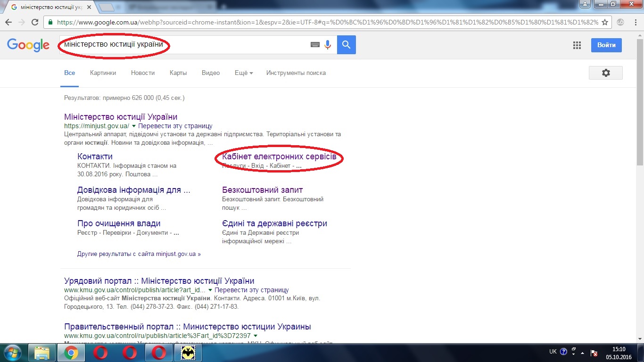644x362 pixels.
Task: Click the browser Forward arrow
Action: point(22,22)
